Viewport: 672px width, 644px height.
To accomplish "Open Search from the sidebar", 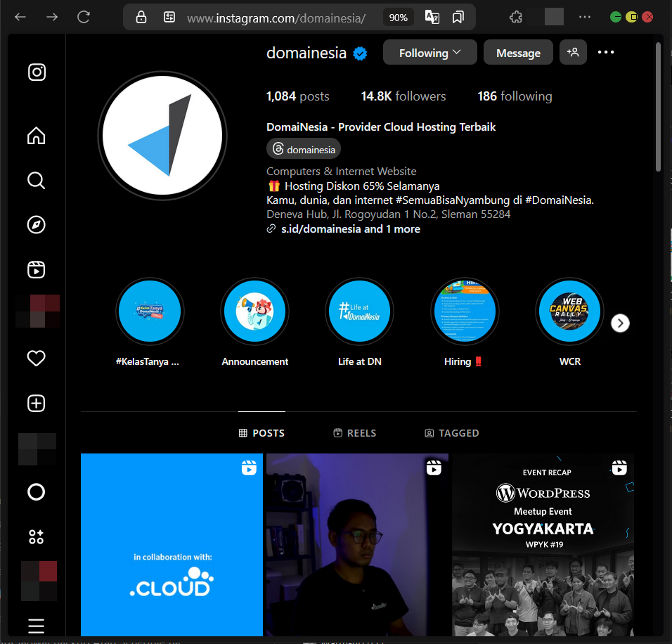I will (x=37, y=181).
